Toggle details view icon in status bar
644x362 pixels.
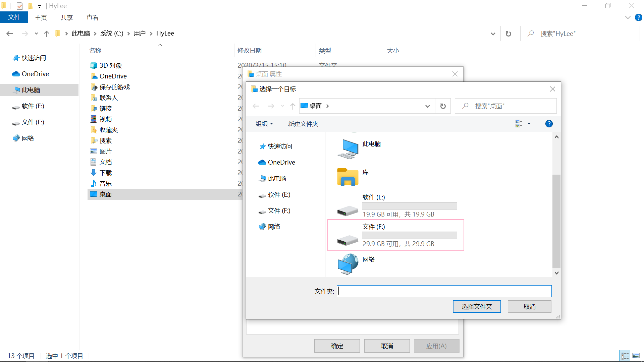click(625, 356)
